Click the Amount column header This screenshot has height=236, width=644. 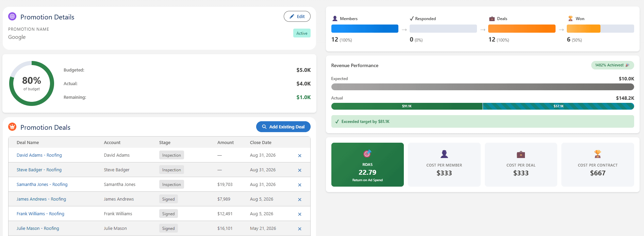tap(226, 142)
